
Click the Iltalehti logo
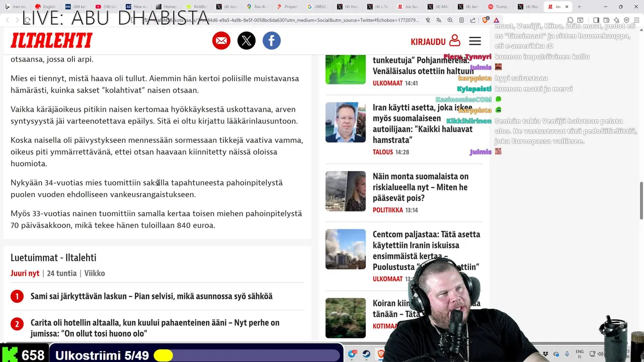(x=51, y=40)
